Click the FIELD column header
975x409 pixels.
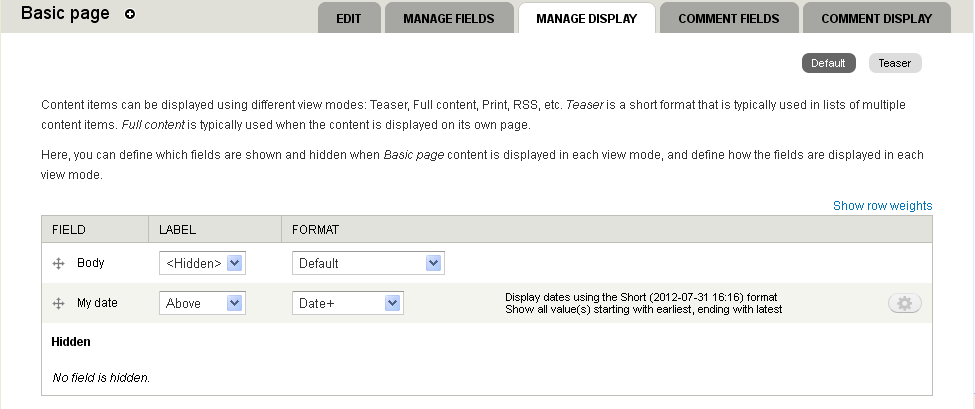coord(69,230)
